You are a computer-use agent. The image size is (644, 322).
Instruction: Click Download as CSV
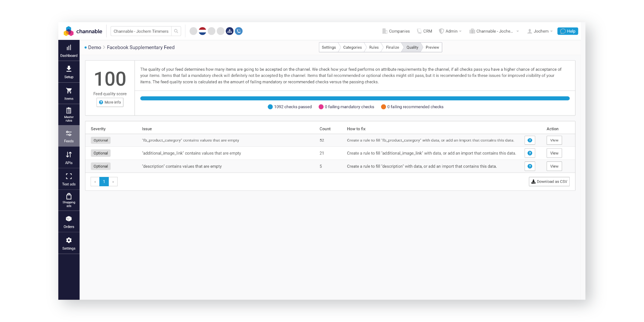[x=549, y=181]
